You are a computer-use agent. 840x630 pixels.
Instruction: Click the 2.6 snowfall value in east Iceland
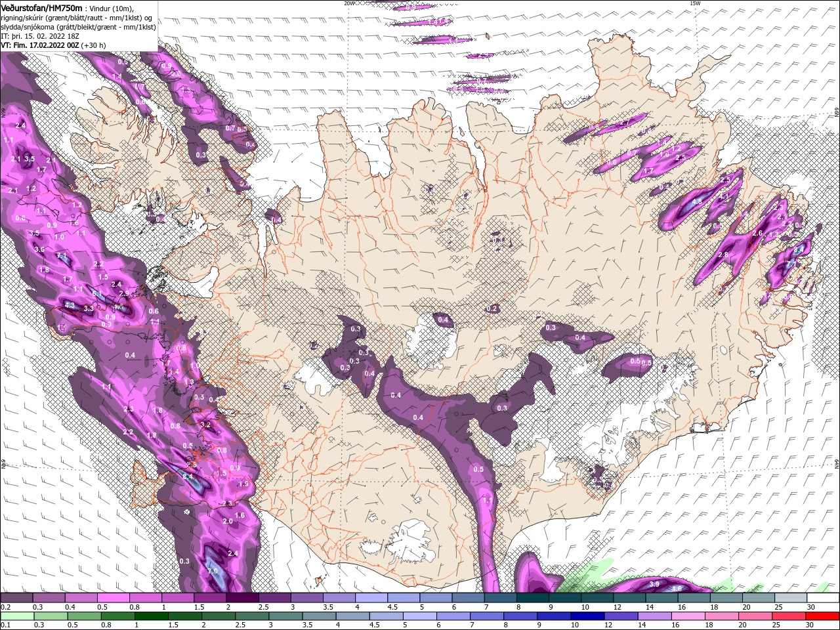(x=757, y=233)
